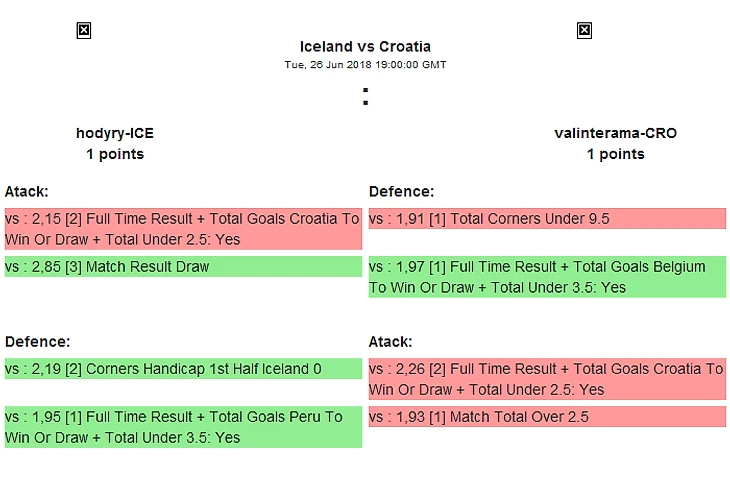Select the valinterama-CRO player name

point(615,133)
